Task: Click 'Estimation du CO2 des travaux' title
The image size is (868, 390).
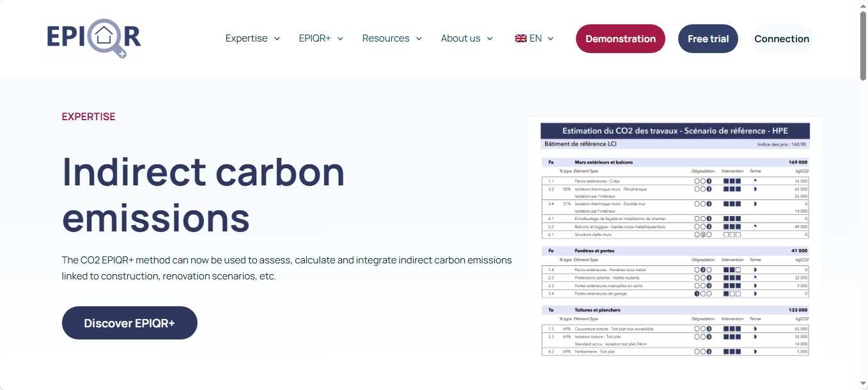Action: click(x=675, y=130)
